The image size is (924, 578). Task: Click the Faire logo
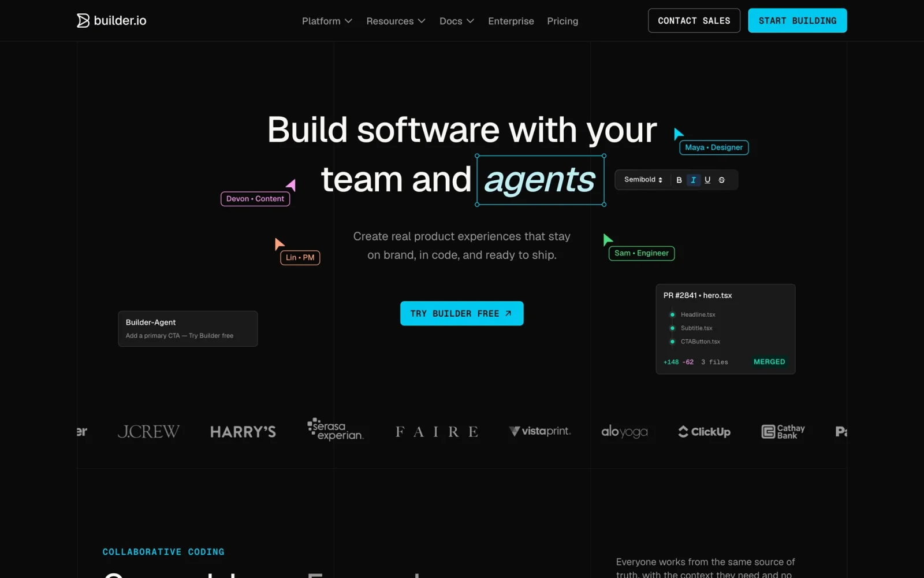(437, 432)
